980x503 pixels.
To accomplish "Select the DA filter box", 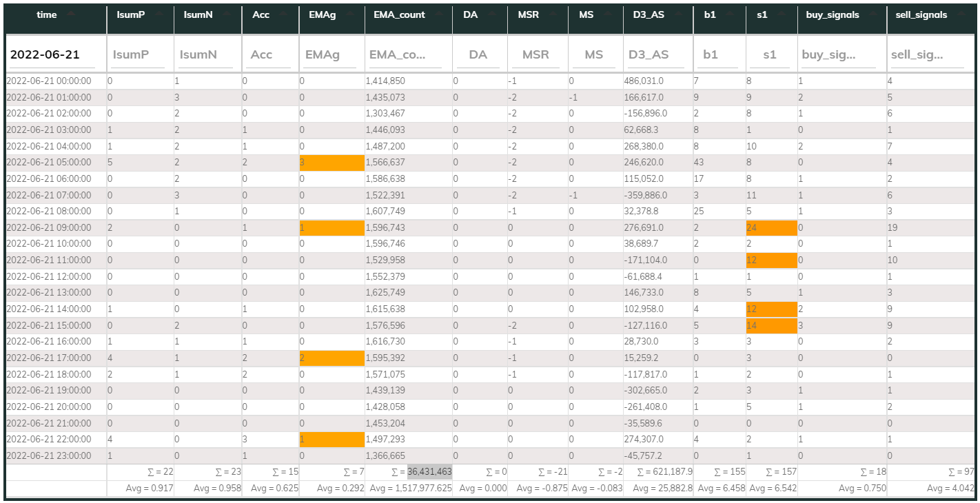I will [478, 54].
